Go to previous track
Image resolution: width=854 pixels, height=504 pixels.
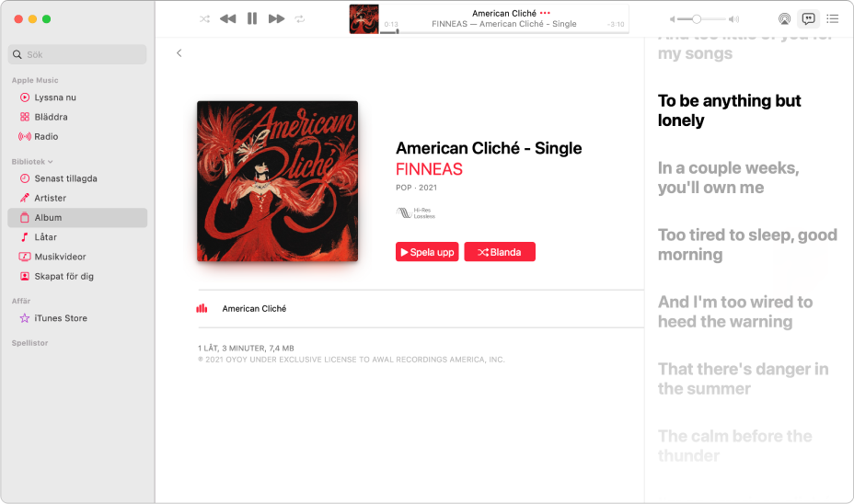point(227,19)
